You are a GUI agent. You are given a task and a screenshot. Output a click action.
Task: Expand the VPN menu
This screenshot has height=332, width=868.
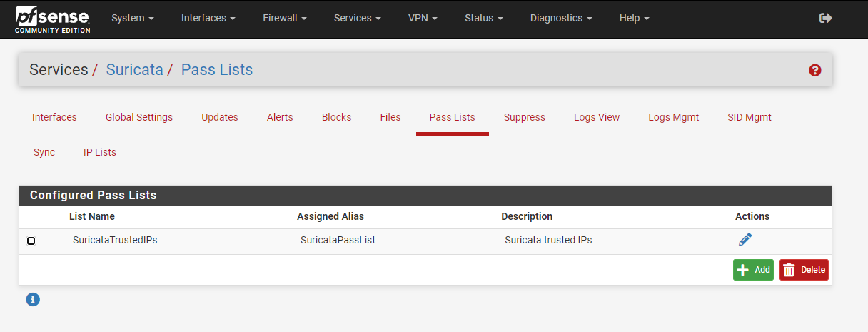pos(423,19)
